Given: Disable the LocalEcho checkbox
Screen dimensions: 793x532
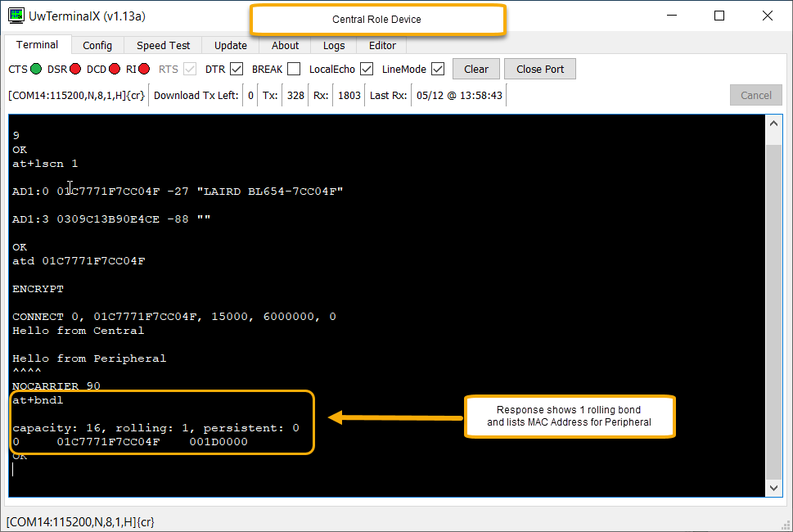Looking at the screenshot, I should point(366,69).
